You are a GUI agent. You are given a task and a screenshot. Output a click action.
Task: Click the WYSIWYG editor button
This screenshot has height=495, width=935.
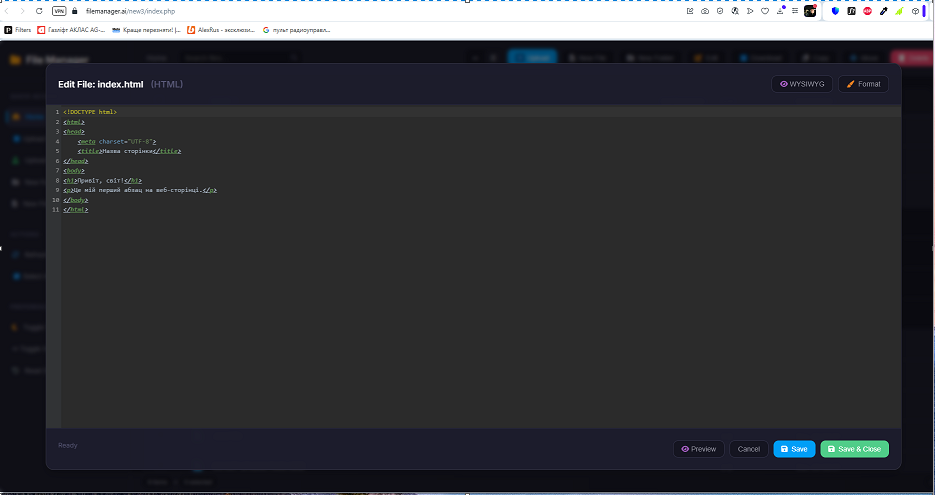click(802, 84)
